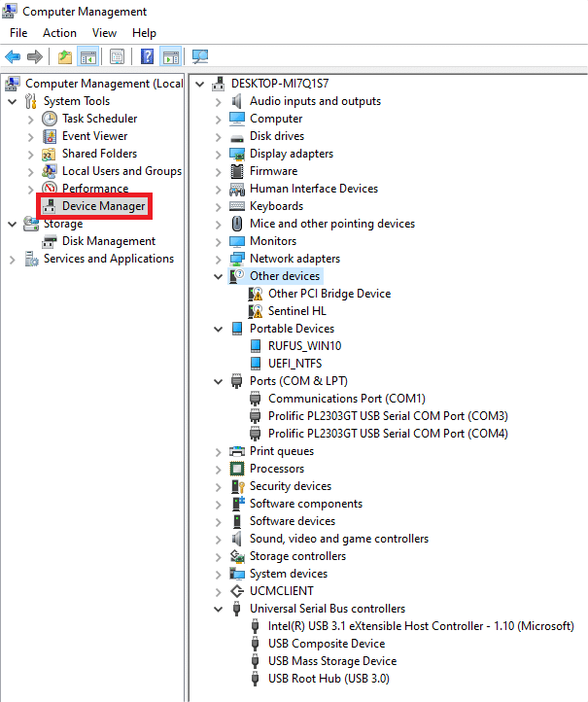
Task: Select Device Manager in the tree
Action: click(x=103, y=206)
